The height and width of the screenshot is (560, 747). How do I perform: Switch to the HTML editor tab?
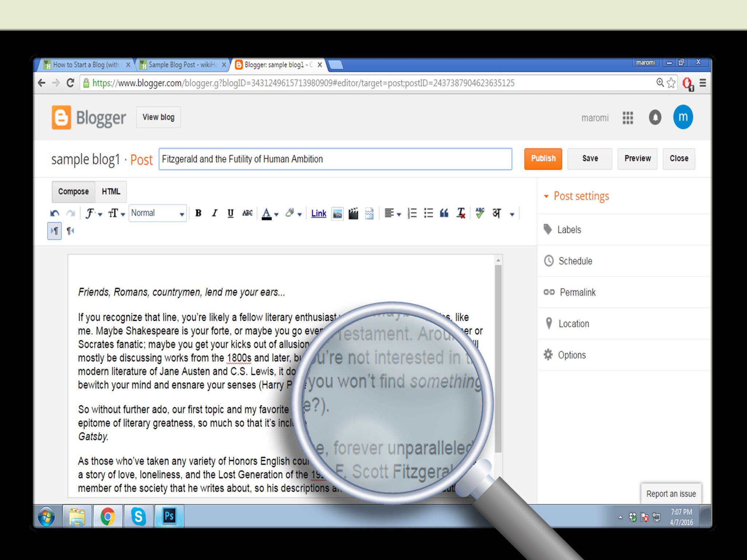coord(111,191)
